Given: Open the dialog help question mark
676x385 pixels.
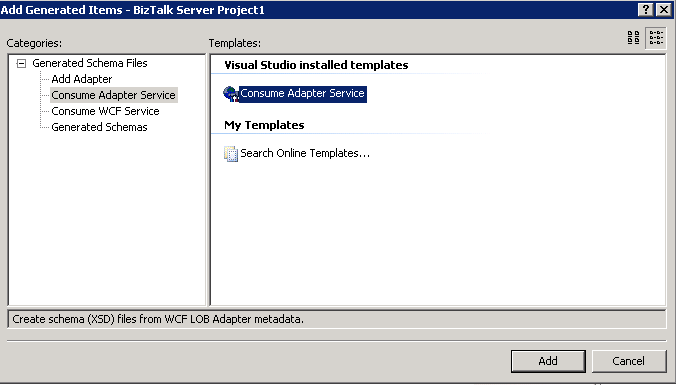Looking at the screenshot, I should (x=646, y=9).
